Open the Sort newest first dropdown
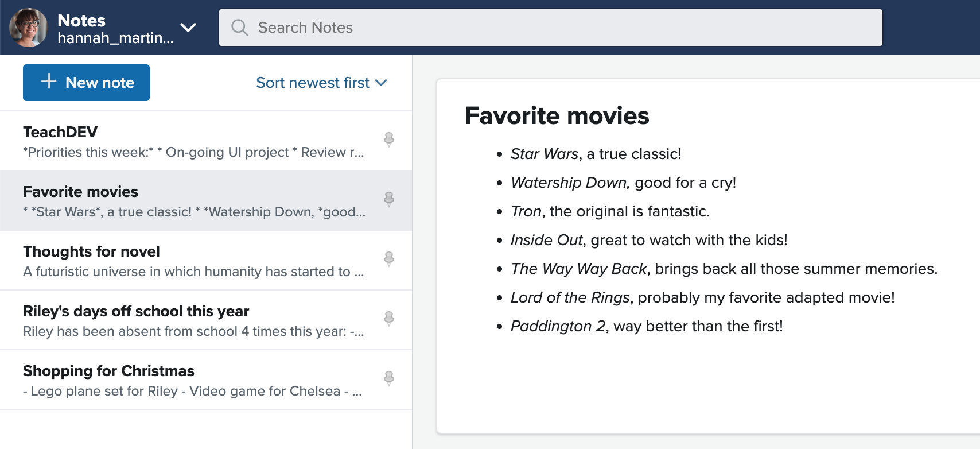 click(x=321, y=83)
